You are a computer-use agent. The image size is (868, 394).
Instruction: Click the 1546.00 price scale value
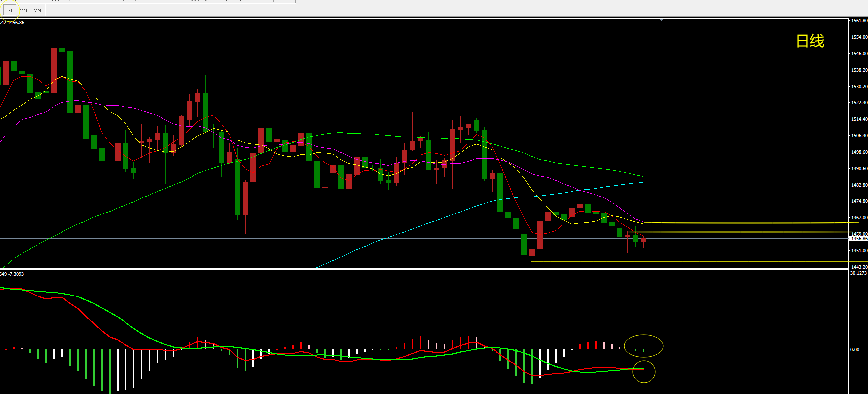point(859,54)
